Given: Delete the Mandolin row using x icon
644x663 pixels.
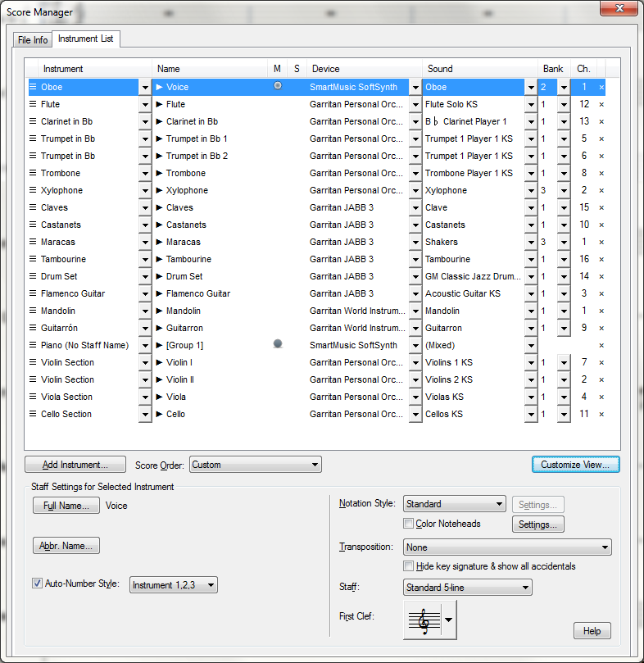Looking at the screenshot, I should (x=601, y=311).
